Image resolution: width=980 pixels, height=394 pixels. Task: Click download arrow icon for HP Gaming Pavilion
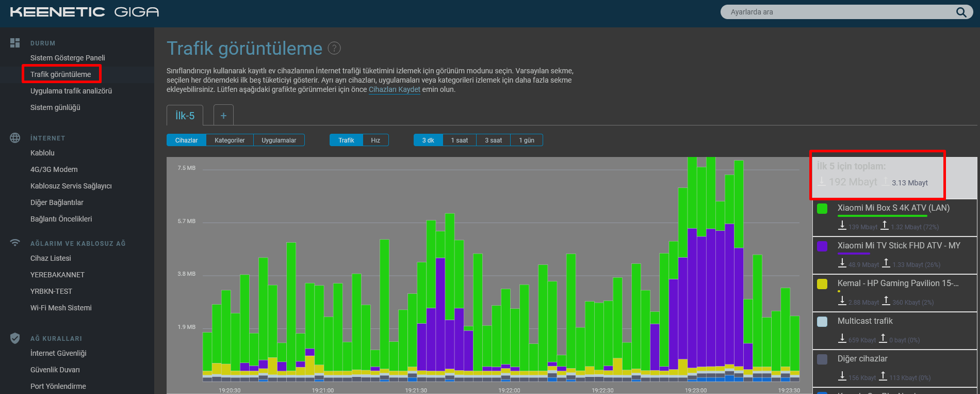coord(842,301)
